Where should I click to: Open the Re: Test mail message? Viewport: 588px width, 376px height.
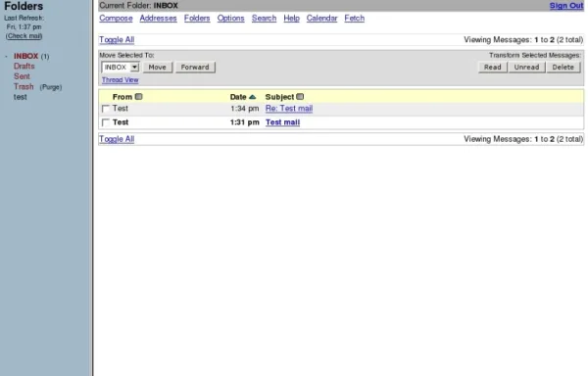pos(289,109)
